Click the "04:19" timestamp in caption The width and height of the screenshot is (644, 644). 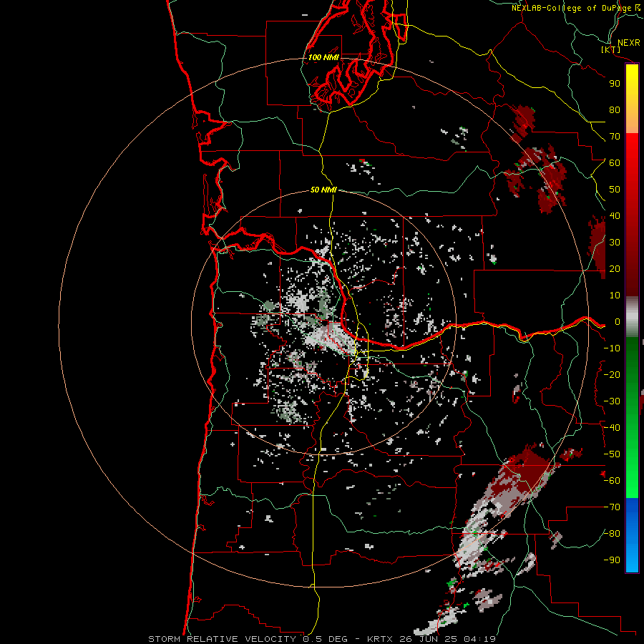[x=480, y=639]
